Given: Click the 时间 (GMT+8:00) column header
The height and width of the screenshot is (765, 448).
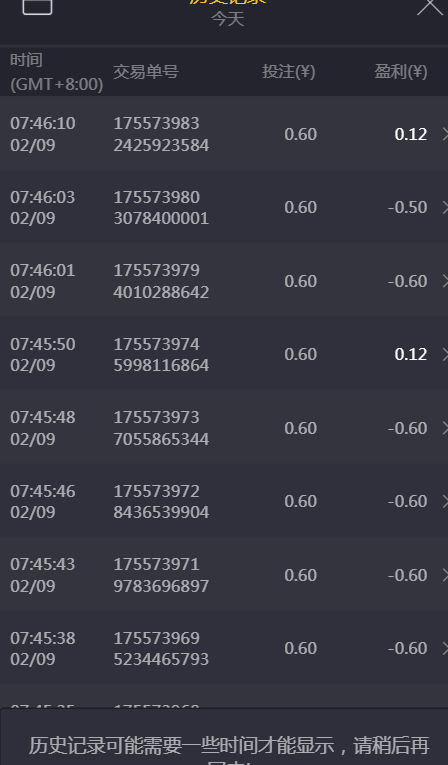Looking at the screenshot, I should pos(57,72).
